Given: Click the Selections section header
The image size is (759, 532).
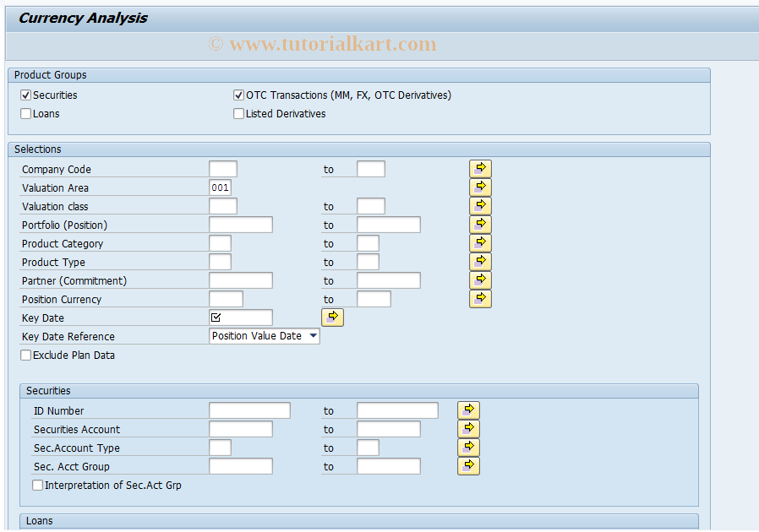Looking at the screenshot, I should [359, 149].
